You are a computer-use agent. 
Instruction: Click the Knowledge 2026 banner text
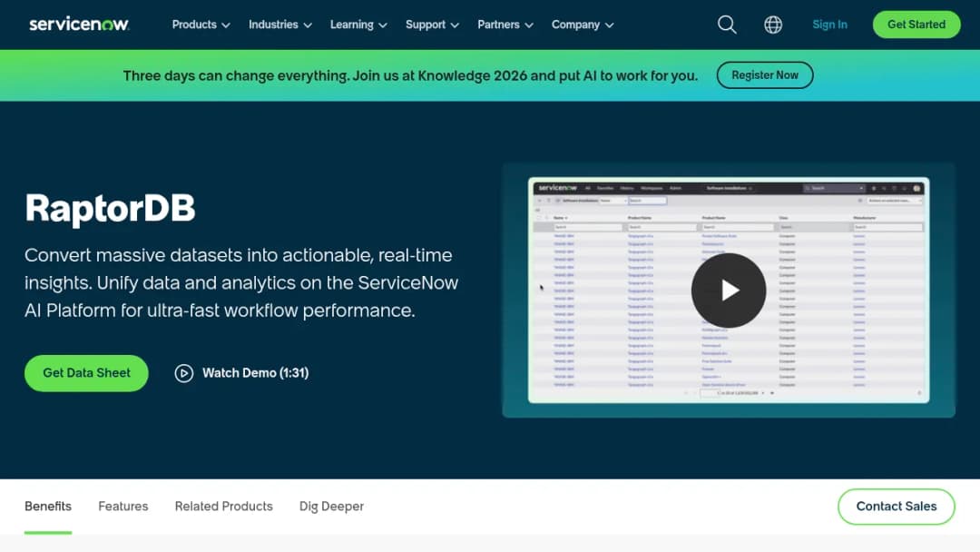coord(410,75)
